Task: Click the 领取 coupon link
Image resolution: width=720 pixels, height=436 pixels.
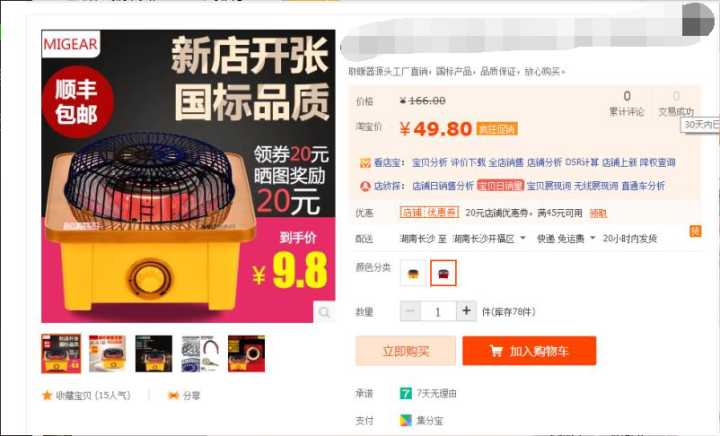Action: (x=598, y=213)
